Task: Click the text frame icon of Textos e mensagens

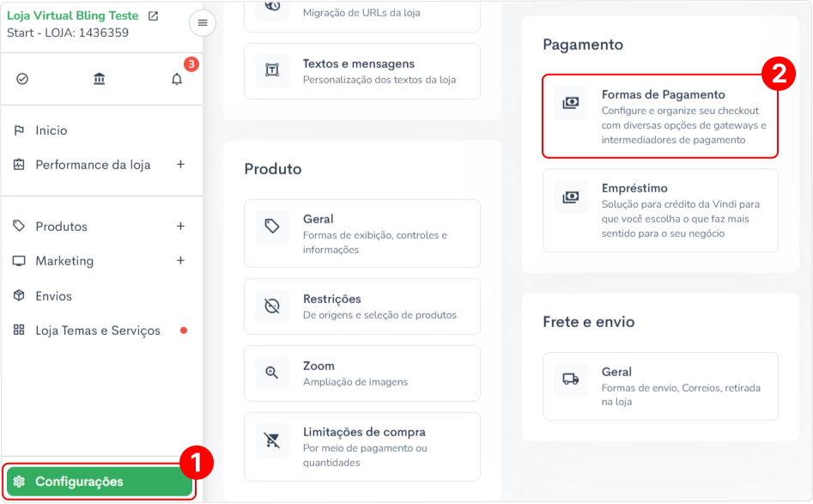Action: tap(272, 70)
